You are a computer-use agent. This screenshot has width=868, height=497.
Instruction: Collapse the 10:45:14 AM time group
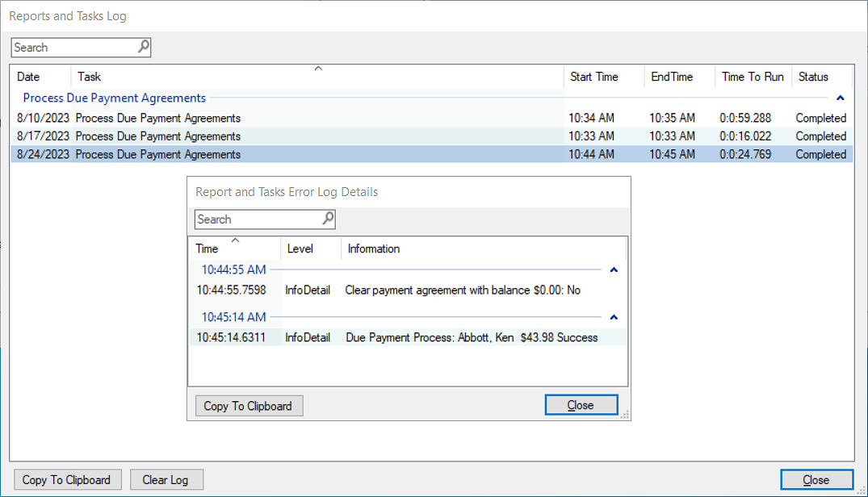tap(614, 318)
